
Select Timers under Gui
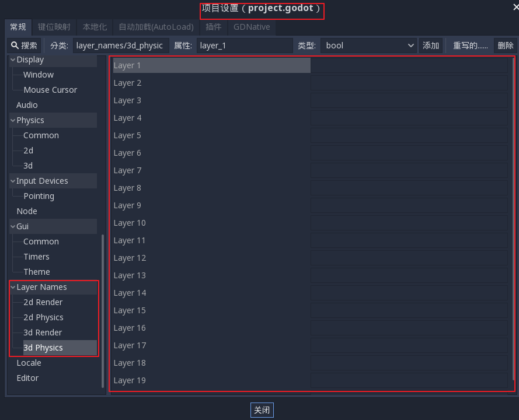(x=36, y=257)
